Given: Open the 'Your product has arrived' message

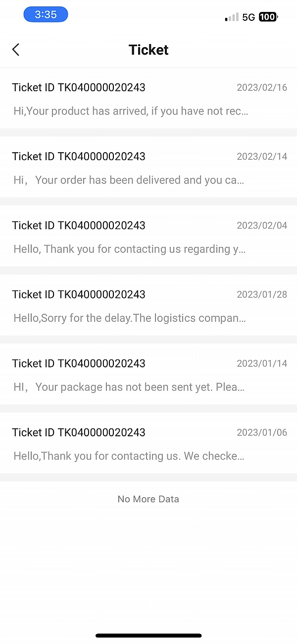Looking at the screenshot, I should tap(131, 111).
